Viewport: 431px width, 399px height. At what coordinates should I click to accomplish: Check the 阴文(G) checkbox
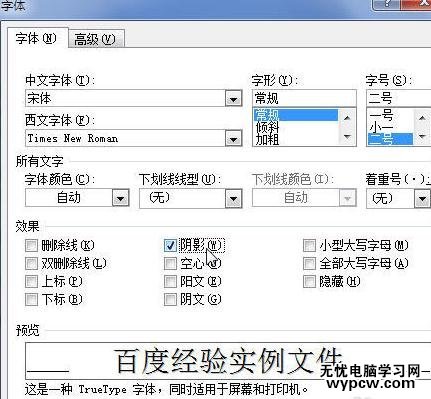point(170,299)
